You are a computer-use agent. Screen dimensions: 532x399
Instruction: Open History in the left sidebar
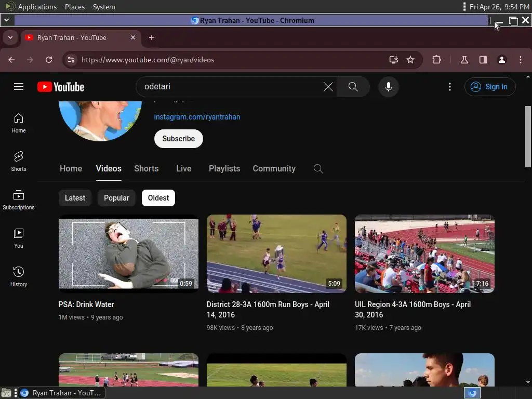(x=19, y=277)
